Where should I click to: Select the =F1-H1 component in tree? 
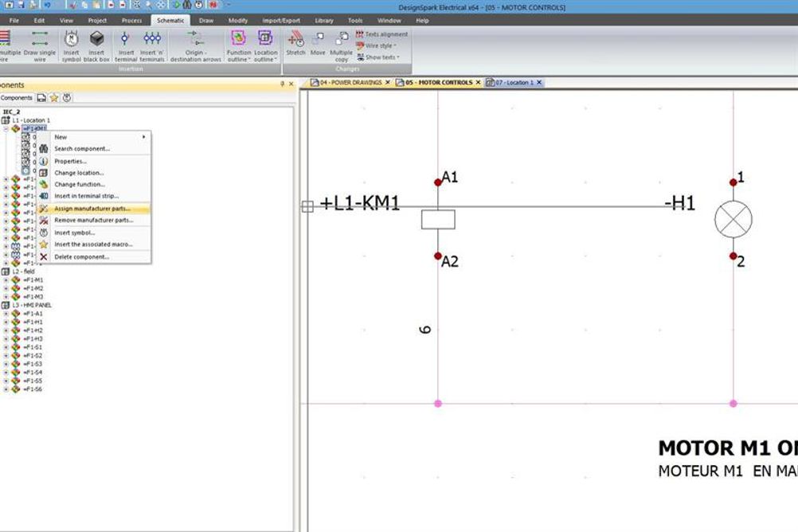(33, 322)
